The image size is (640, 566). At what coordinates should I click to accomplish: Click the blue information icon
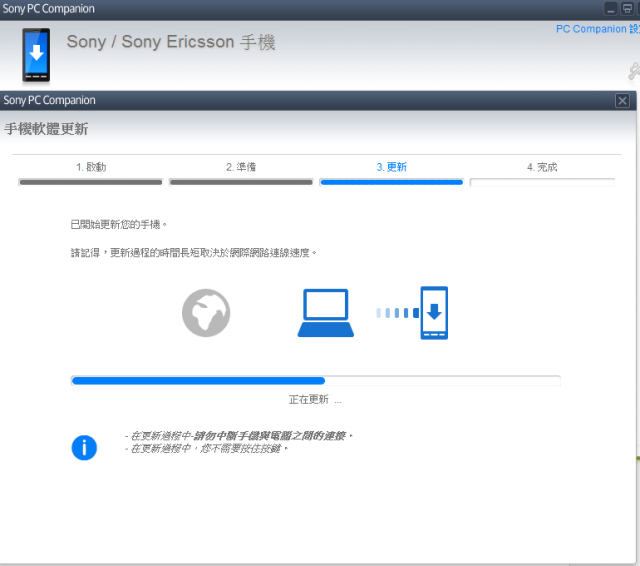84,448
